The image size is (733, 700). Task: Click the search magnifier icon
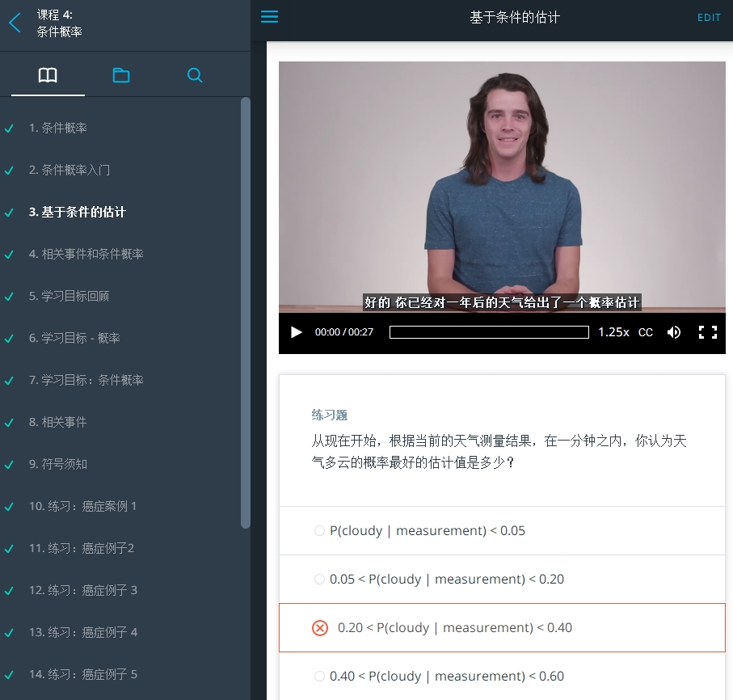[x=194, y=74]
